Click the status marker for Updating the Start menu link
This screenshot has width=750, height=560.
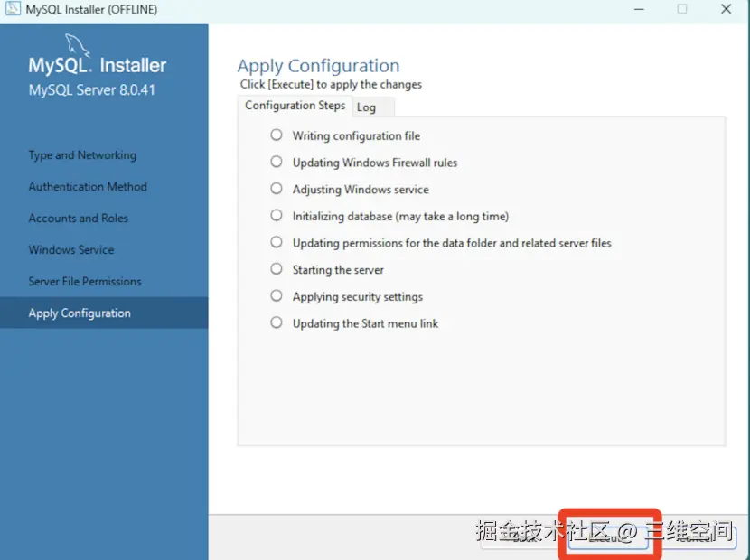tap(276, 322)
